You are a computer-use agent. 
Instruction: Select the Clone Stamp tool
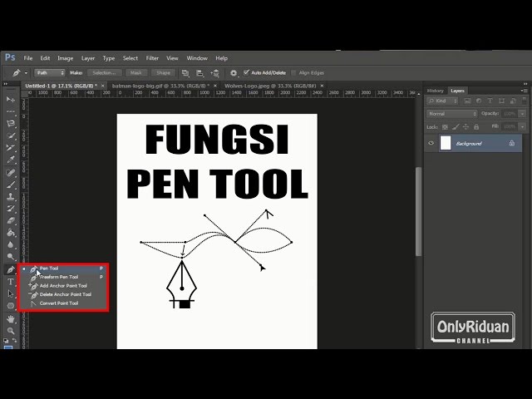point(11,196)
